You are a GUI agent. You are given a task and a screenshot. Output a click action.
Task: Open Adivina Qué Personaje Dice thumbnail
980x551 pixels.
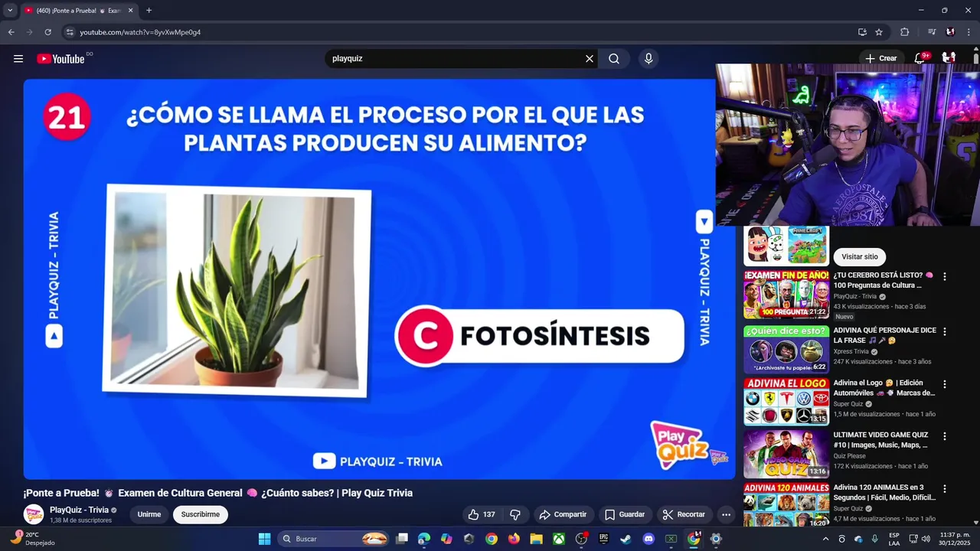786,350
